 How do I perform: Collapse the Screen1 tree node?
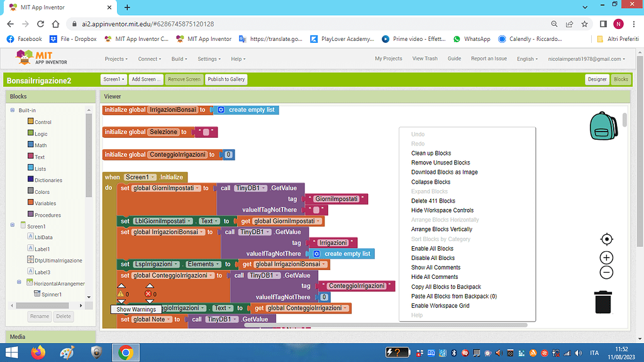pos(13,225)
